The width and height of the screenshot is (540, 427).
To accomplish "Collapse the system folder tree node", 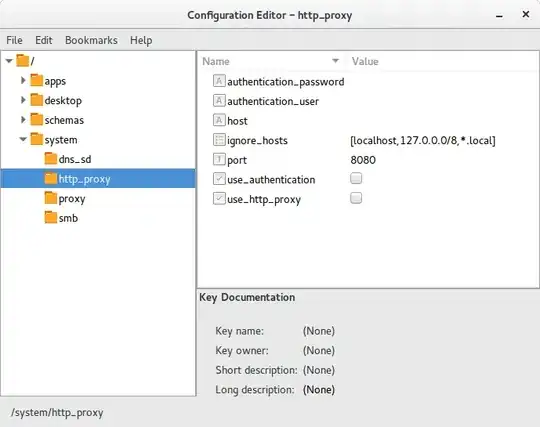I will click(x=23, y=139).
